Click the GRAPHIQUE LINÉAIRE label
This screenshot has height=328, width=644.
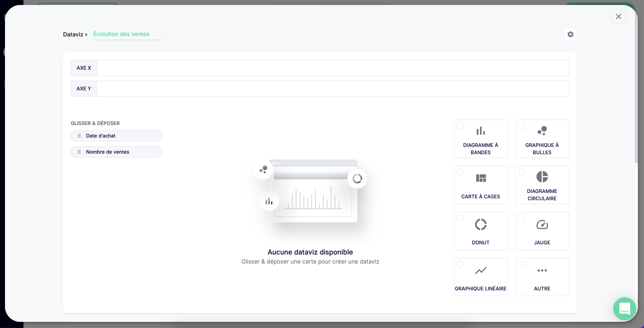pos(480,289)
